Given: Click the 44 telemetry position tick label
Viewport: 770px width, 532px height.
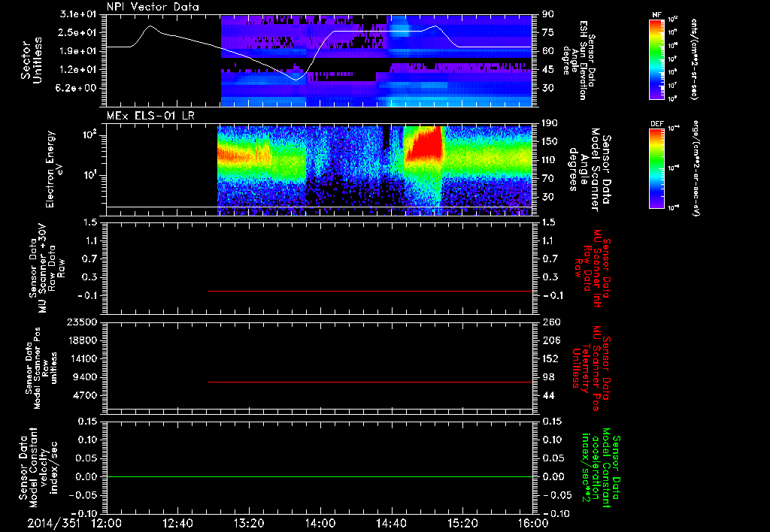Looking at the screenshot, I should coord(548,395).
